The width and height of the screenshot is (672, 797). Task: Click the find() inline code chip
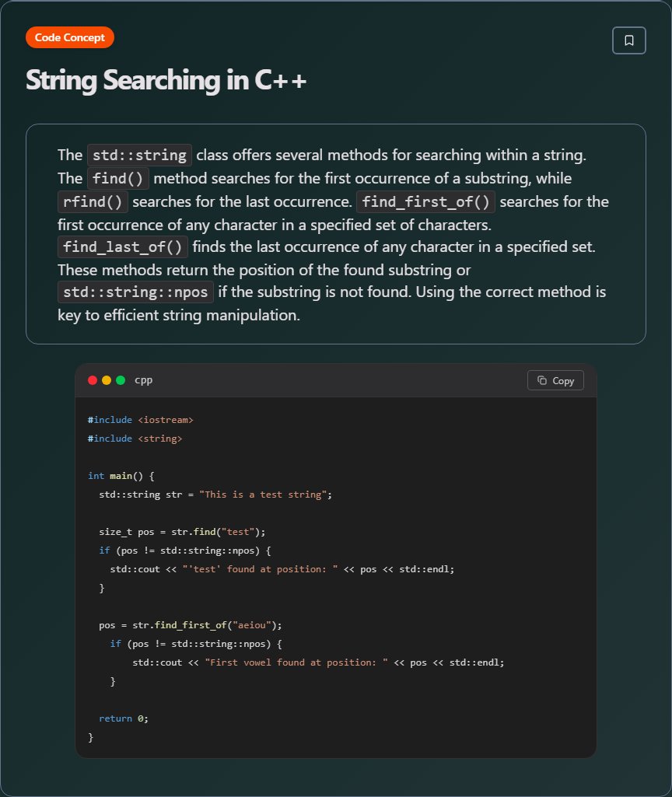pos(118,178)
